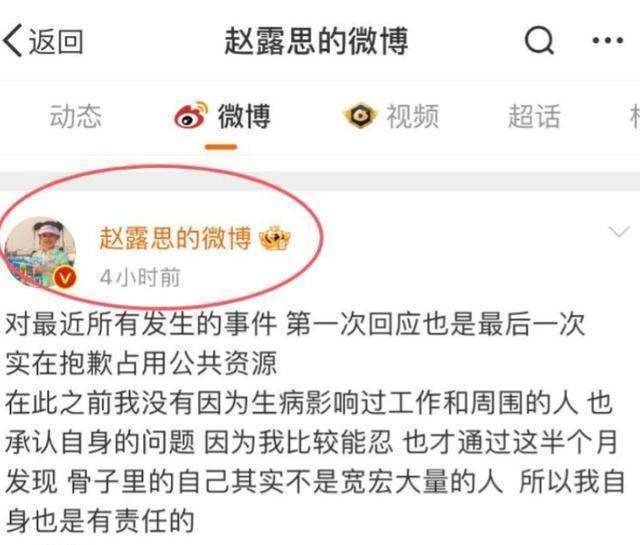This screenshot has height=545, width=640.
Task: Open the 超话 tab
Action: [x=533, y=116]
